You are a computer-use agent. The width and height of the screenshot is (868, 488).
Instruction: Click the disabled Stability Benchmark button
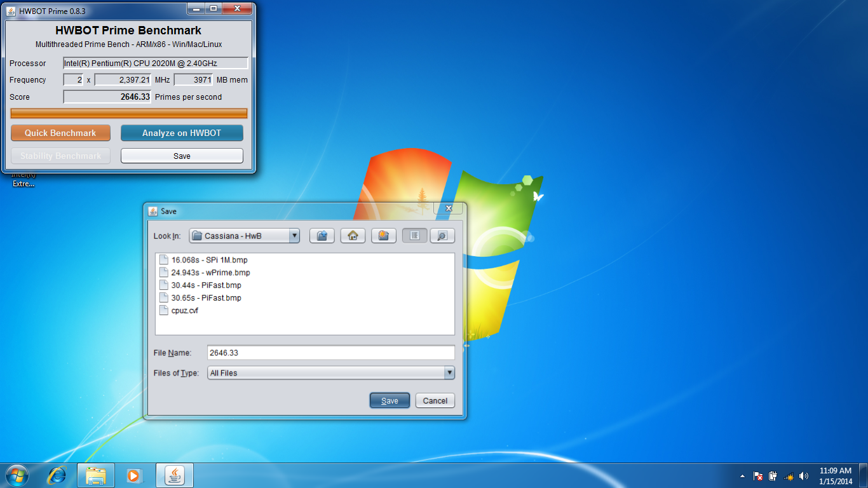60,156
